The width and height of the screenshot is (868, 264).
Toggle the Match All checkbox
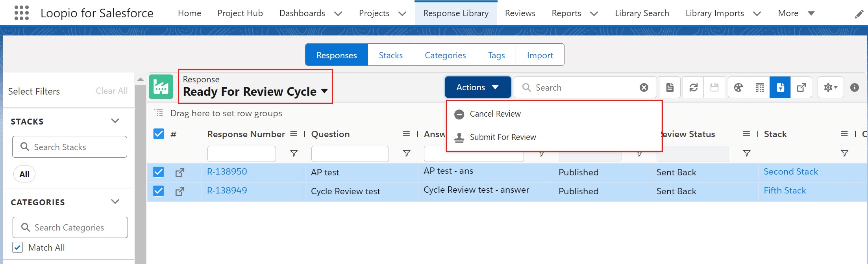click(17, 247)
